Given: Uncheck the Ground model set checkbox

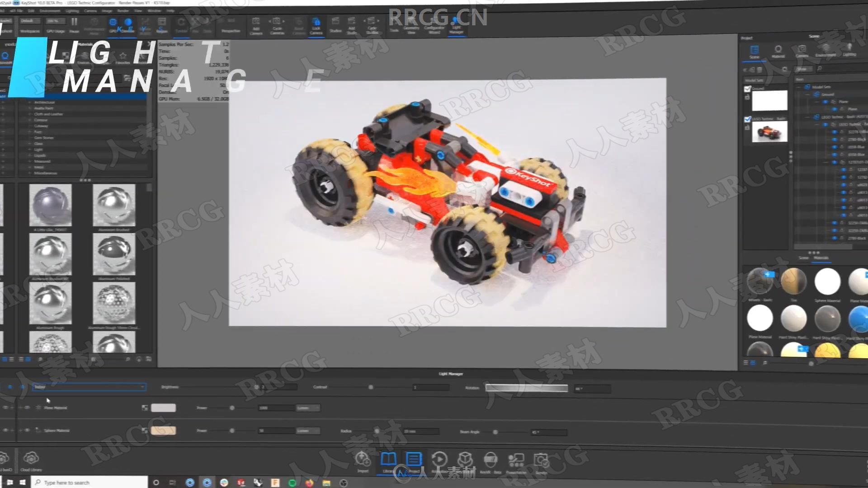Looking at the screenshot, I should coord(747,89).
